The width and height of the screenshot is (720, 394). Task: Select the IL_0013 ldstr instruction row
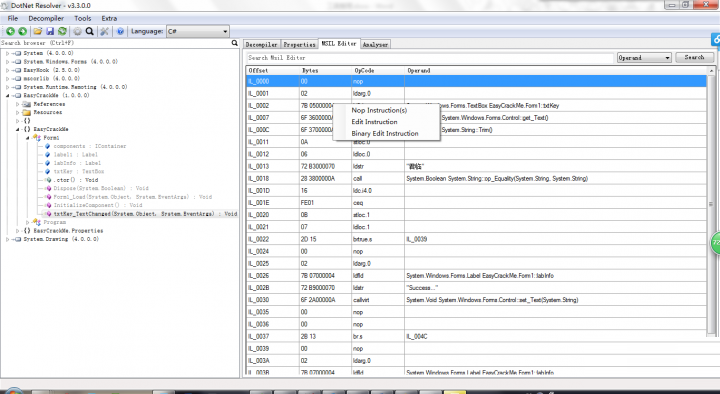click(477, 166)
